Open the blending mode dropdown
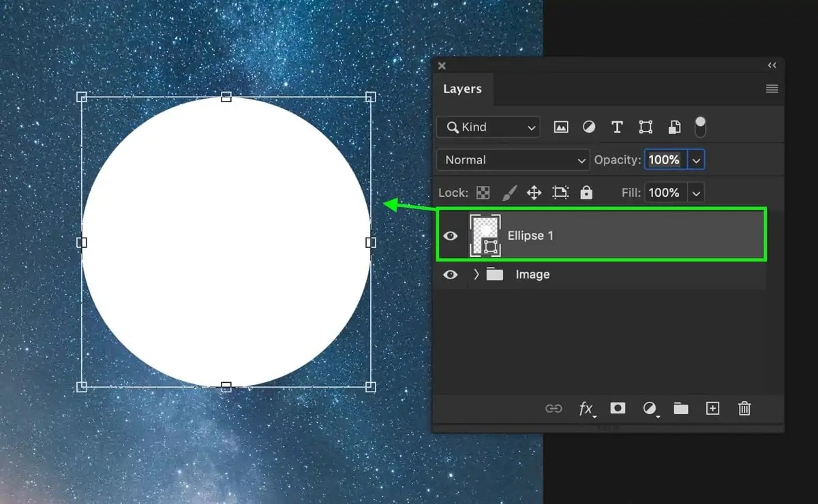 pyautogui.click(x=513, y=159)
